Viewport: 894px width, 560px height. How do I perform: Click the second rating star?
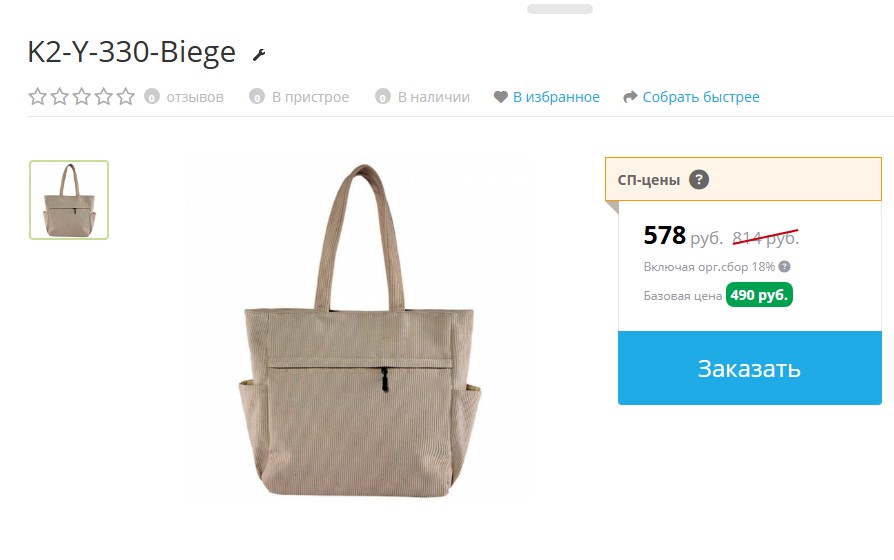[x=59, y=97]
